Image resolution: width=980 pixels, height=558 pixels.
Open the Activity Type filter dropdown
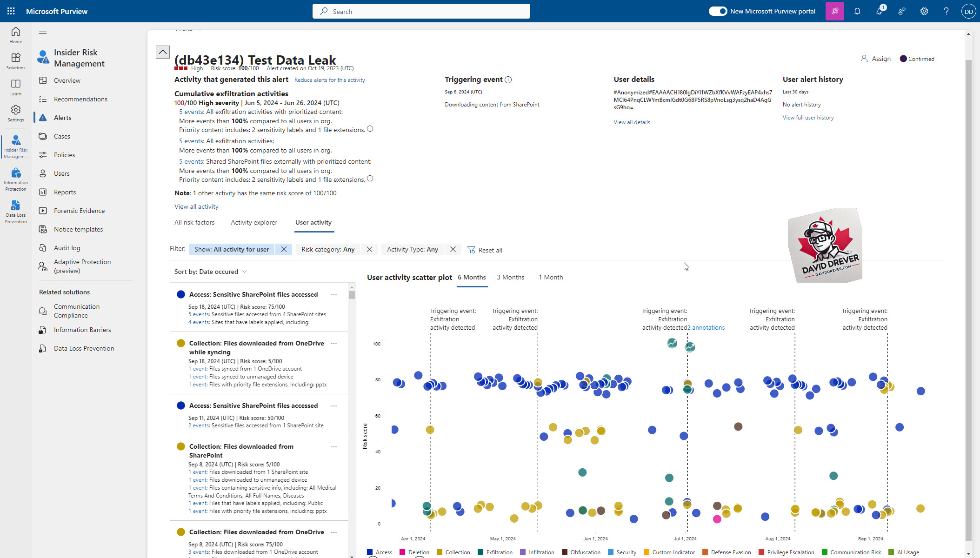coord(413,249)
